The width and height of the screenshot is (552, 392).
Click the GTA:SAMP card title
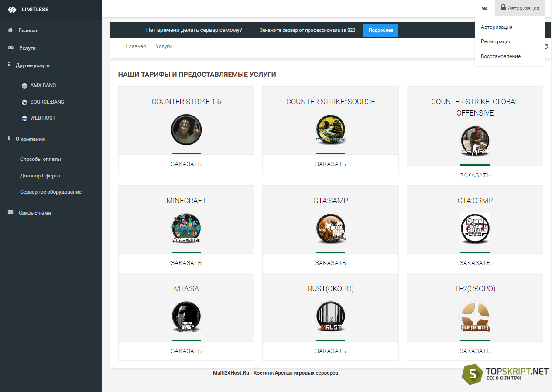330,201
